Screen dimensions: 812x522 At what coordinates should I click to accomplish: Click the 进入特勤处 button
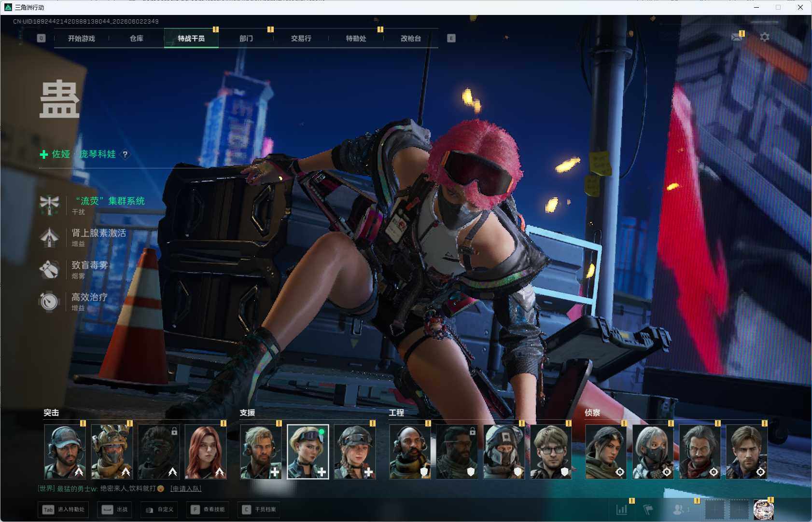pos(63,509)
